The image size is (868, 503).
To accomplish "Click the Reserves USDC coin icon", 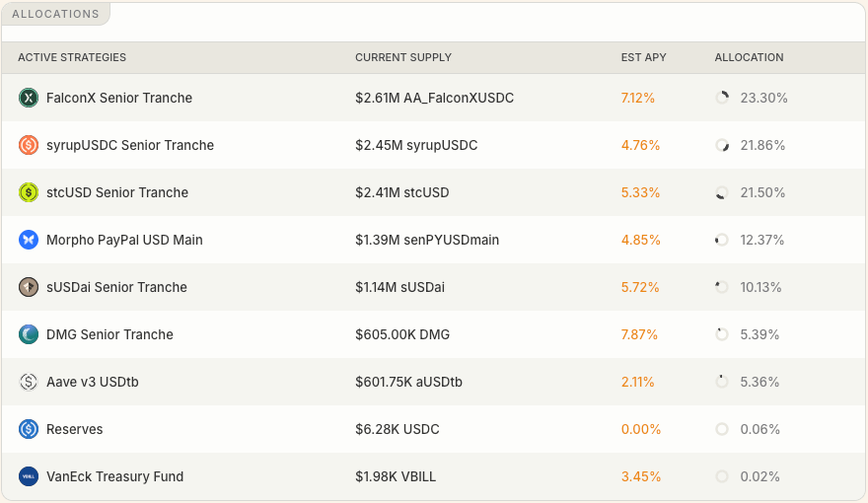I will (29, 429).
